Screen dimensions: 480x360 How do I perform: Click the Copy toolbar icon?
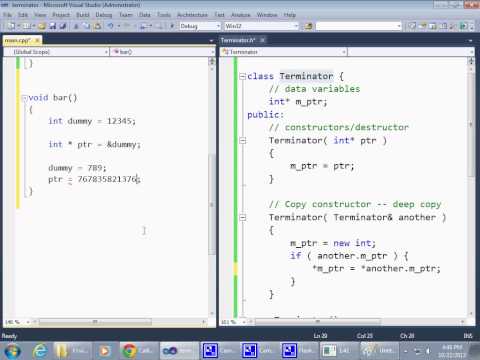pyautogui.click(x=87, y=26)
